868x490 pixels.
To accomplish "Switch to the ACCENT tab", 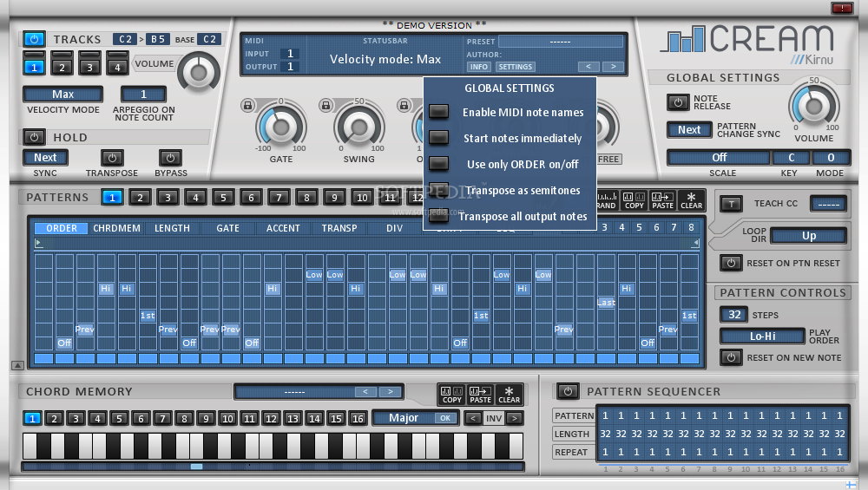I will pyautogui.click(x=283, y=228).
